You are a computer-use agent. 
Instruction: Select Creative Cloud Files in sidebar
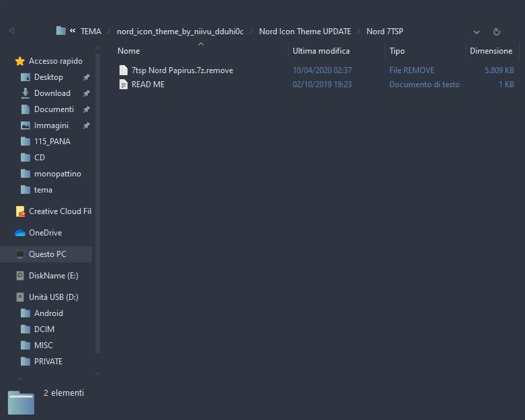pos(59,211)
